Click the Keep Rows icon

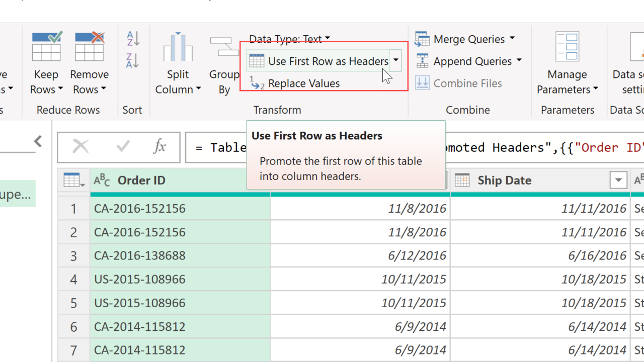click(x=46, y=46)
